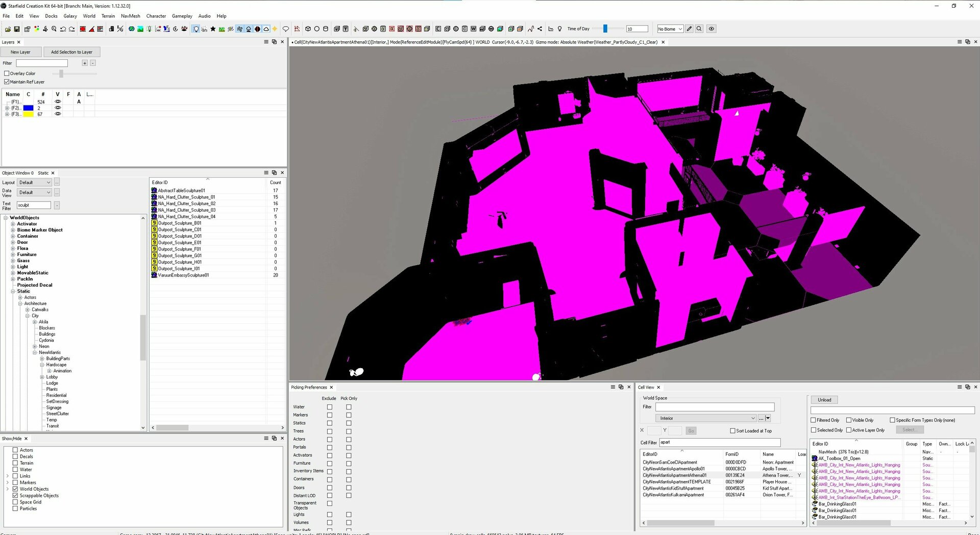
Task: Click the Redo arrow in toolbar
Action: (71, 29)
